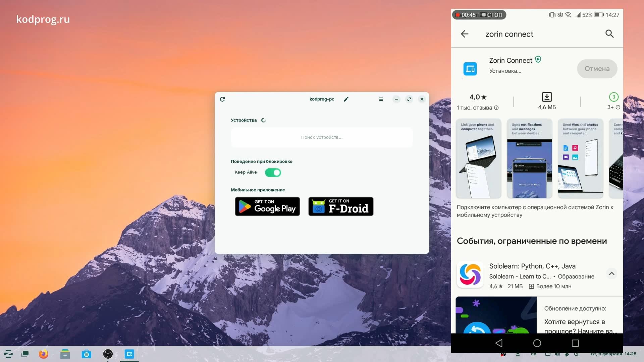Stop the screen recording (СТОП)

point(492,15)
